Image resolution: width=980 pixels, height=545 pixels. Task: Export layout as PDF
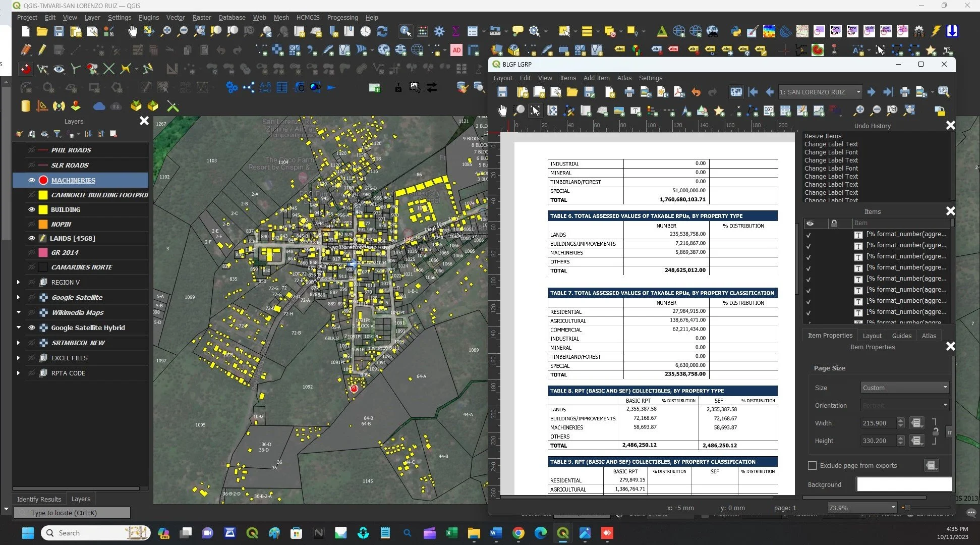point(679,92)
